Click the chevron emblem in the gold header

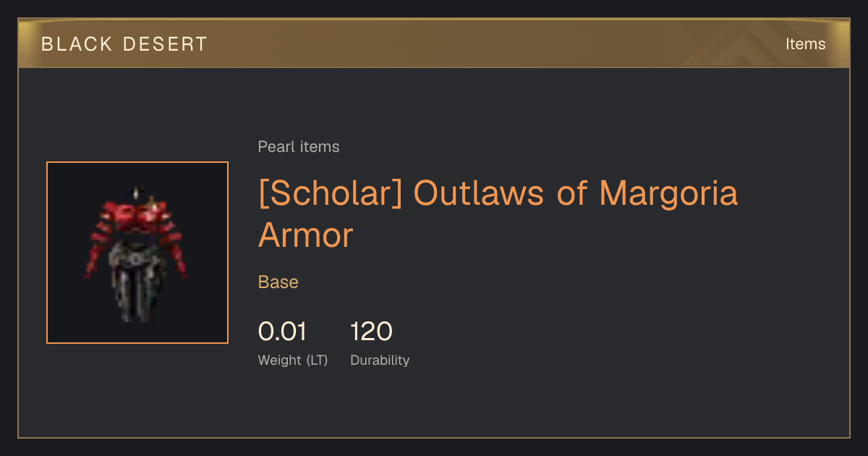click(x=746, y=43)
